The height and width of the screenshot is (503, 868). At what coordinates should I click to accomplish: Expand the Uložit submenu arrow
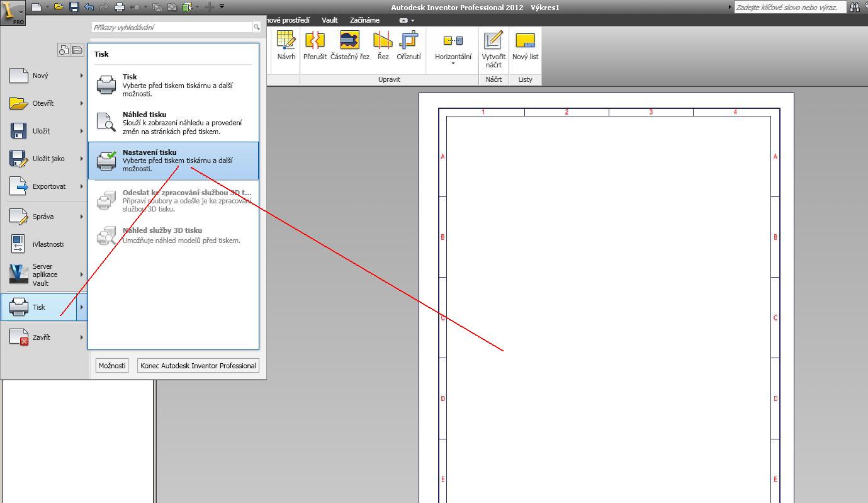(x=82, y=131)
